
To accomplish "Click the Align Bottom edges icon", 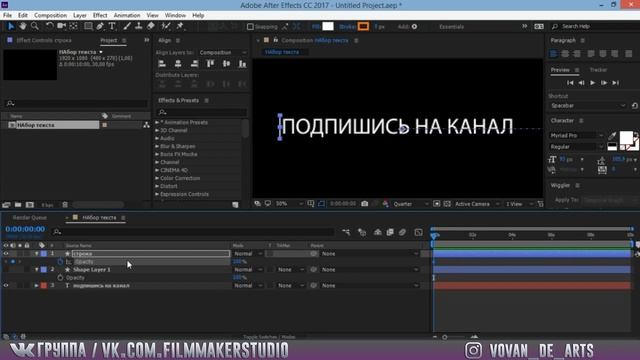I will tap(242, 64).
